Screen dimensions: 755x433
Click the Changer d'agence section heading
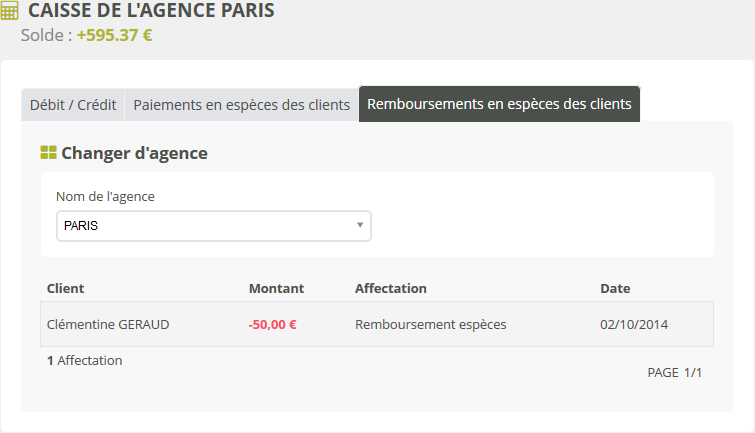(134, 153)
